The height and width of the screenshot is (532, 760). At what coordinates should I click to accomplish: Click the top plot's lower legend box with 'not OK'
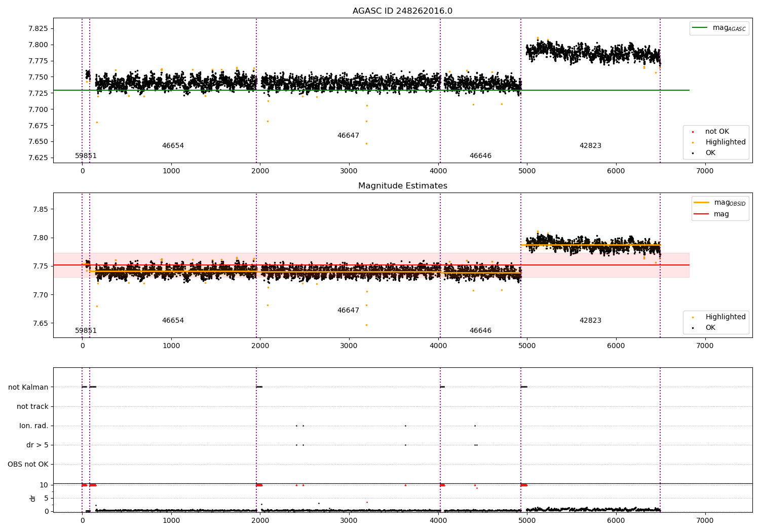coord(716,142)
